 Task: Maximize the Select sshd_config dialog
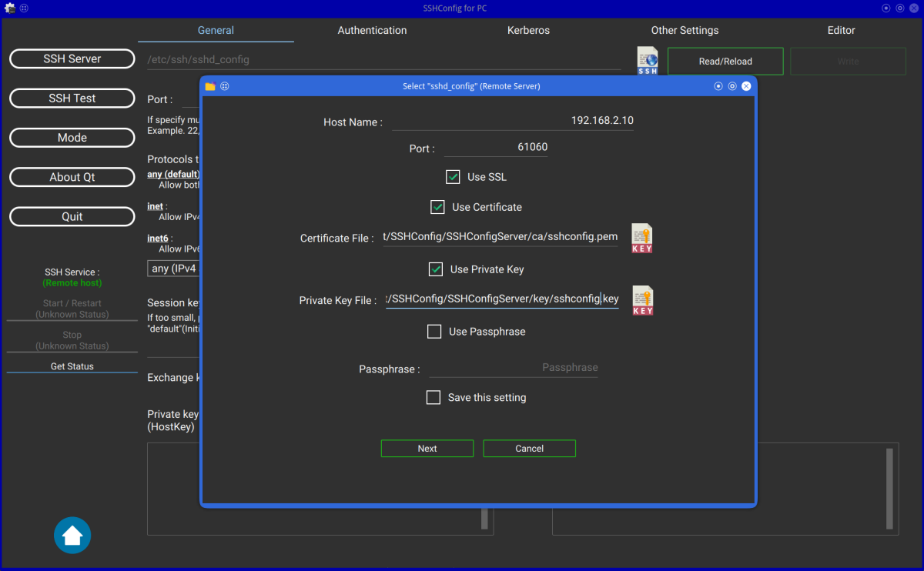click(x=732, y=86)
